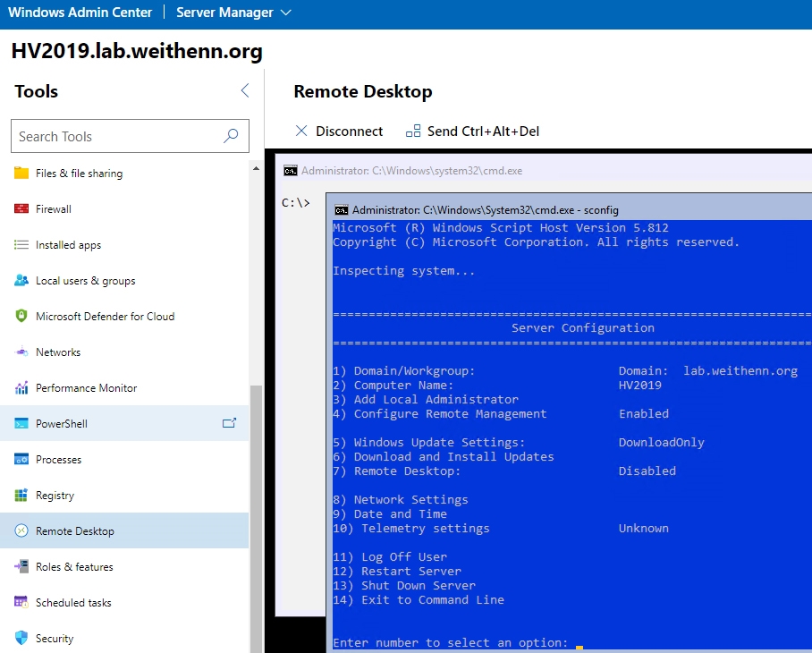The height and width of the screenshot is (653, 812).
Task: Click the 'Enter number to select an option' prompt
Action: pos(451,642)
